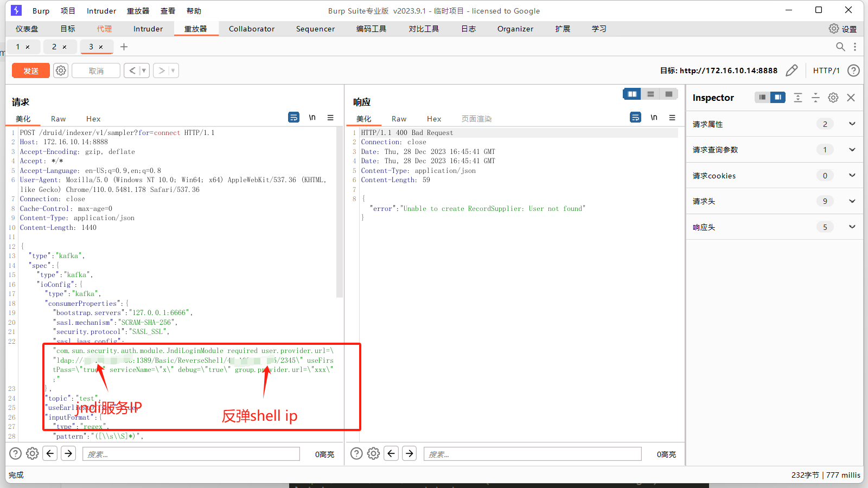Switch request view to Hex

pyautogui.click(x=93, y=119)
